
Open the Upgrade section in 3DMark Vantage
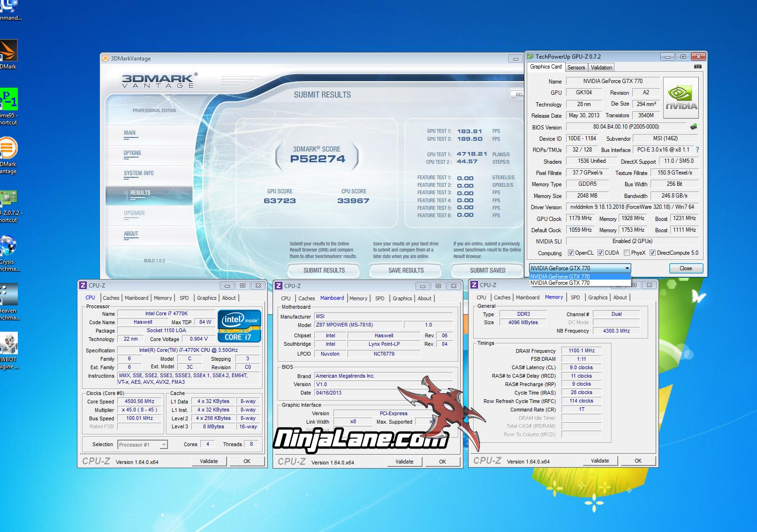pos(135,213)
